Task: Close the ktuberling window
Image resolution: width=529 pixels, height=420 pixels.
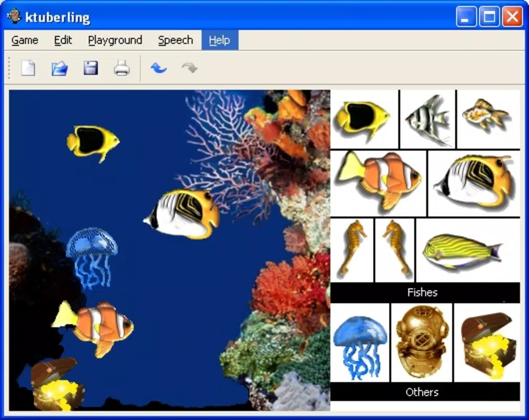Action: (x=513, y=16)
